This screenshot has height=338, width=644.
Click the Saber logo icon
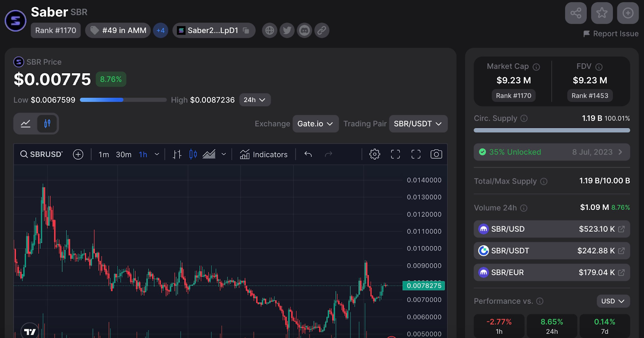point(16,20)
